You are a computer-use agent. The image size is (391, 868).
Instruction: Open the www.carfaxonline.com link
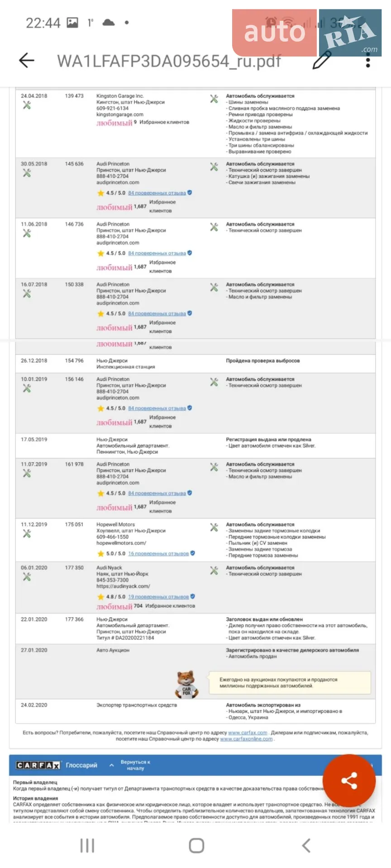[246, 739]
